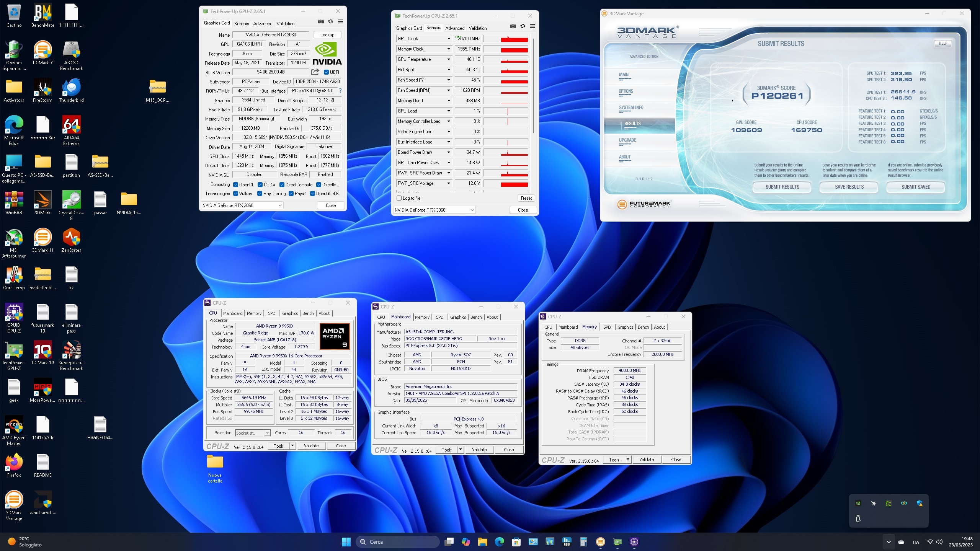
Task: Click SAVE RESULTS button in 3DMark Vantage
Action: click(x=849, y=187)
